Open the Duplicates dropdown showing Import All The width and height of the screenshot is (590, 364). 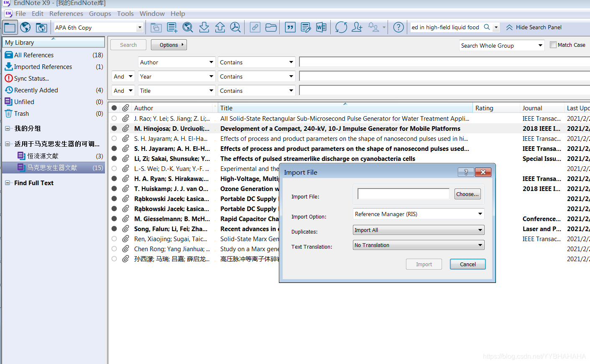tap(419, 230)
